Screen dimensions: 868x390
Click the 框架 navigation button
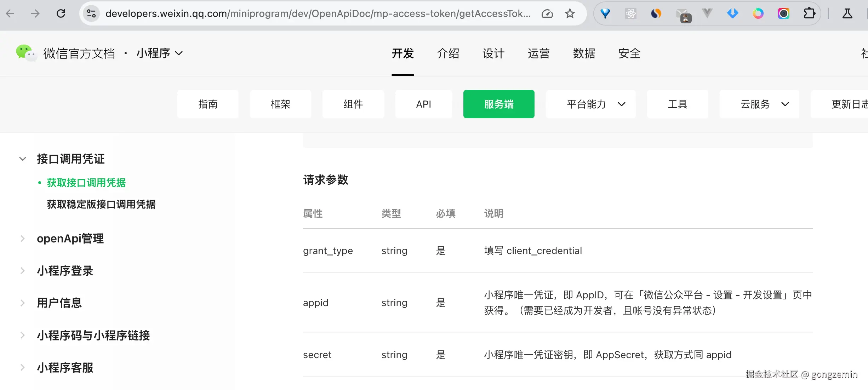pyautogui.click(x=280, y=104)
